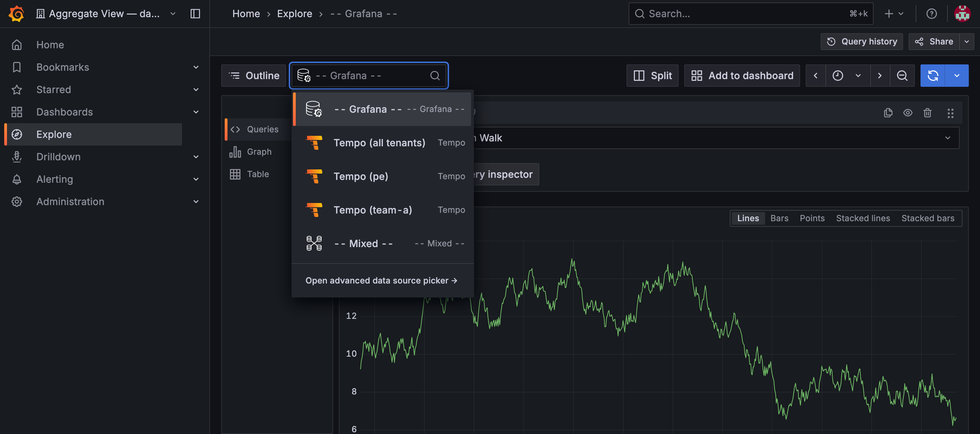Click the Administration gear icon

17,202
